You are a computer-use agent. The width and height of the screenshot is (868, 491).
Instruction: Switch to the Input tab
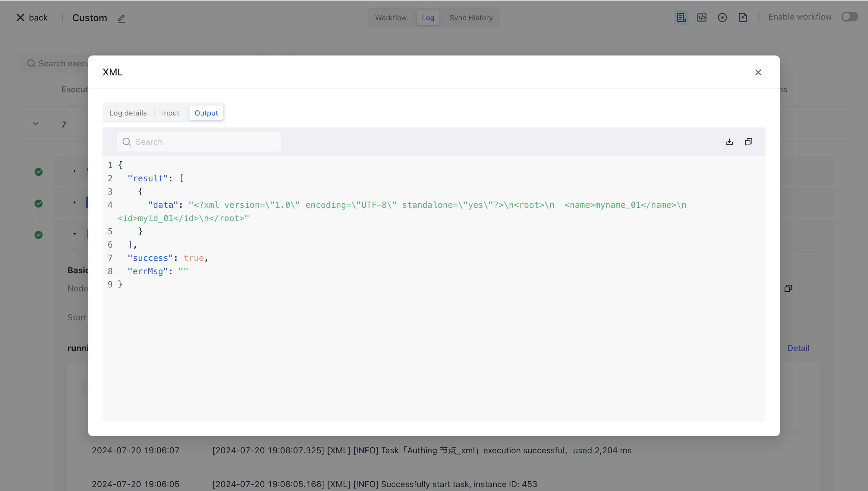coord(170,113)
